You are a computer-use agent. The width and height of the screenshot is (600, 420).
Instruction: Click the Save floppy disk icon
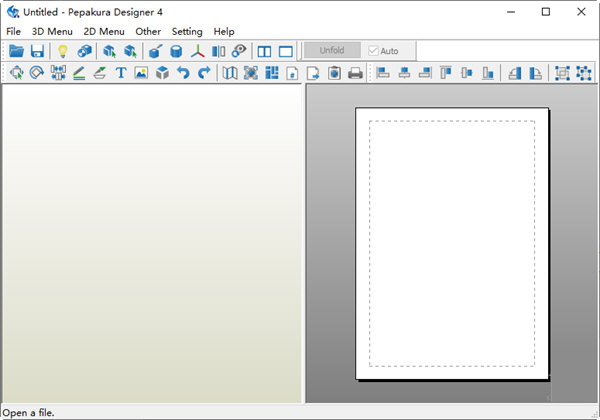click(x=37, y=51)
